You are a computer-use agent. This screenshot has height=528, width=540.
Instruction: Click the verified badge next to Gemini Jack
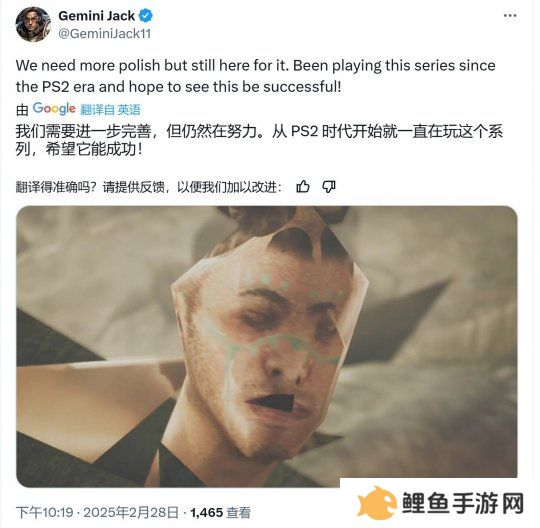pyautogui.click(x=146, y=16)
